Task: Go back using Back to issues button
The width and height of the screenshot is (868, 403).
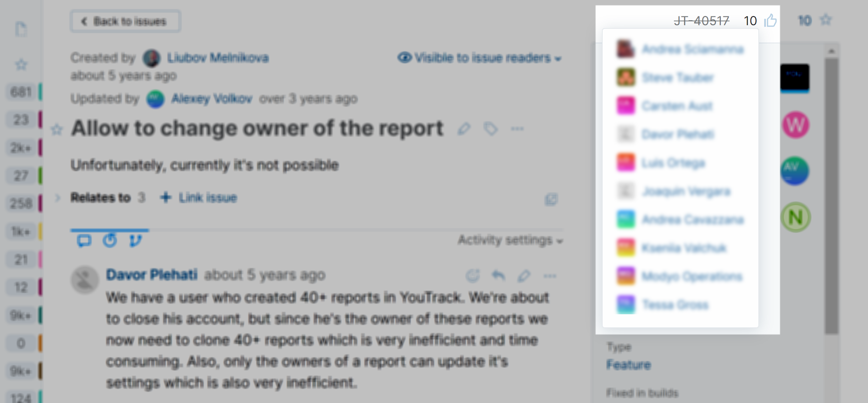Action: tap(125, 21)
